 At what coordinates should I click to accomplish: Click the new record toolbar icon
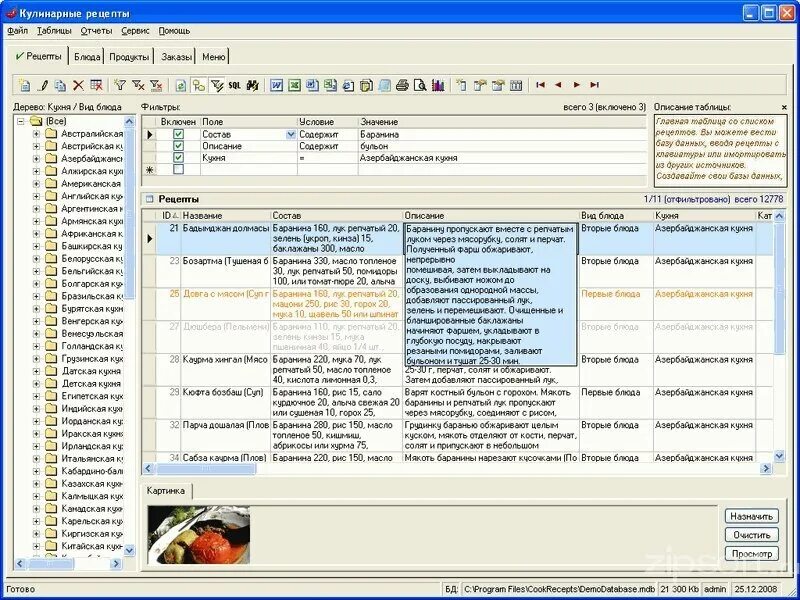tap(24, 85)
